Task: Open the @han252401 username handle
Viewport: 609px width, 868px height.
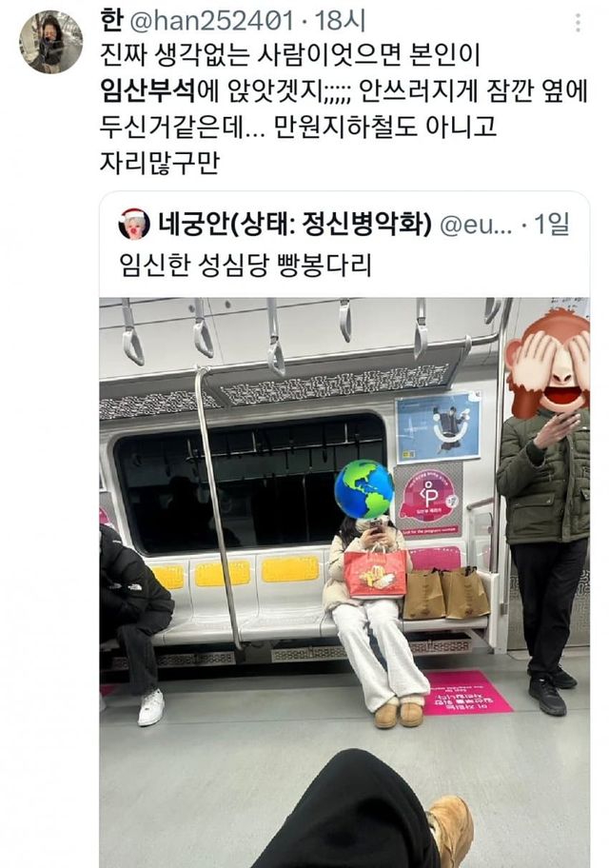Action: coord(212,22)
